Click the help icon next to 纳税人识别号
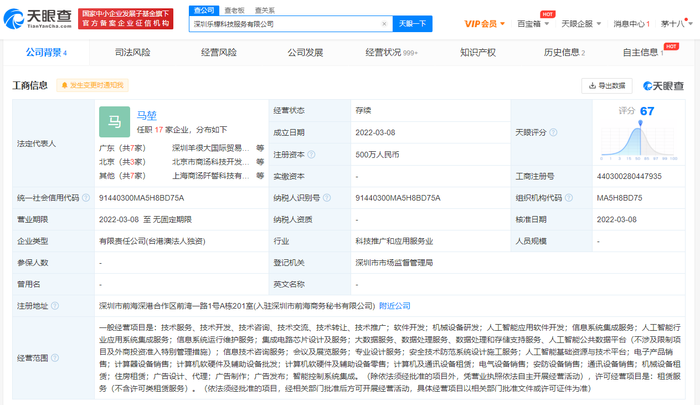Screen dimensions: 700x405 [x=327, y=198]
